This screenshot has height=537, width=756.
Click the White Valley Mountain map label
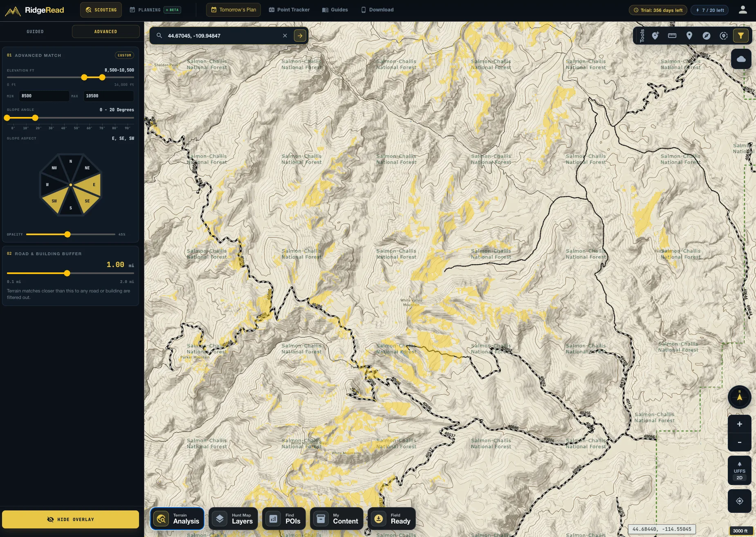click(411, 302)
